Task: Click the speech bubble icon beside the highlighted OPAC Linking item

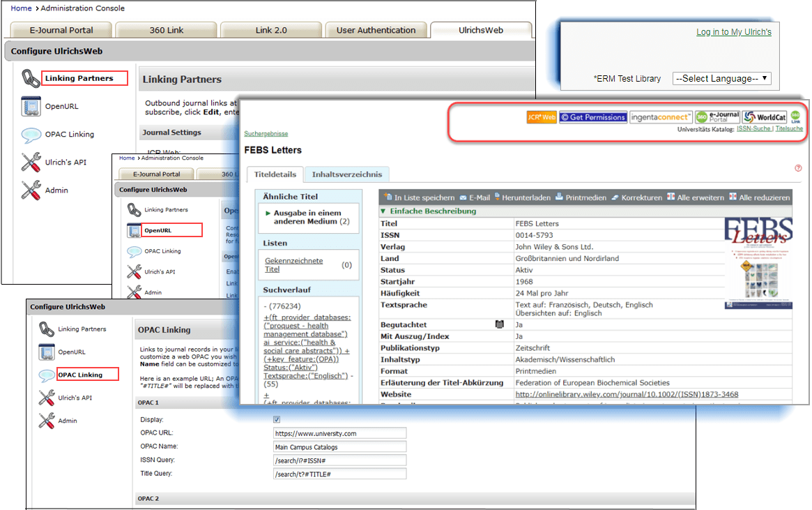Action: click(47, 375)
